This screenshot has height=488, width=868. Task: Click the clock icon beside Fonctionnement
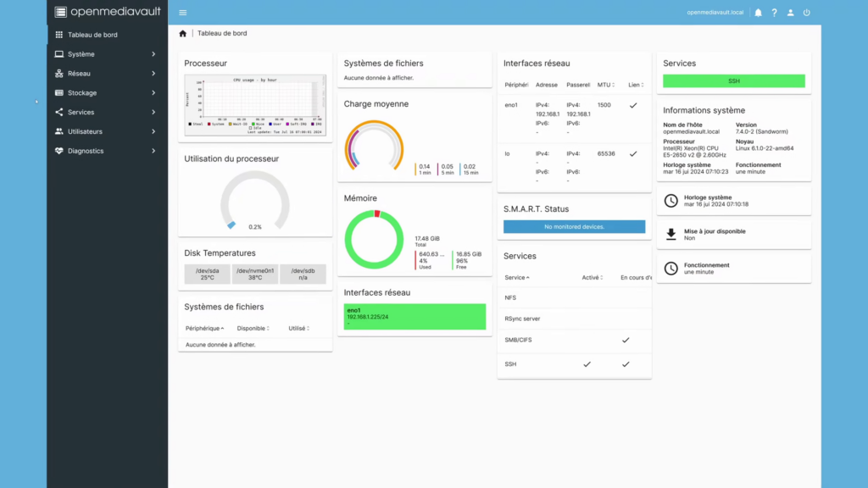coord(670,268)
